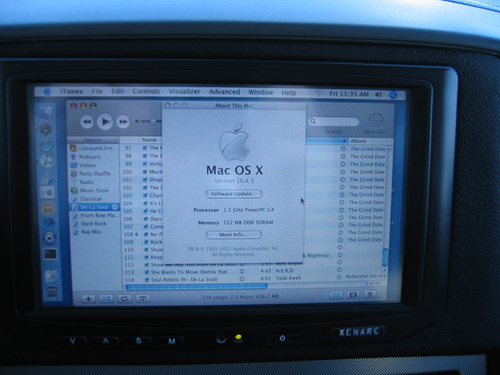Click the Software Update button

(x=234, y=194)
